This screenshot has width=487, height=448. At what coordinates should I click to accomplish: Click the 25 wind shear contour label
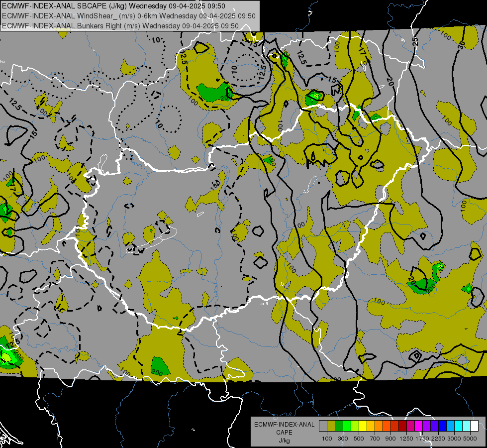pos(415,41)
